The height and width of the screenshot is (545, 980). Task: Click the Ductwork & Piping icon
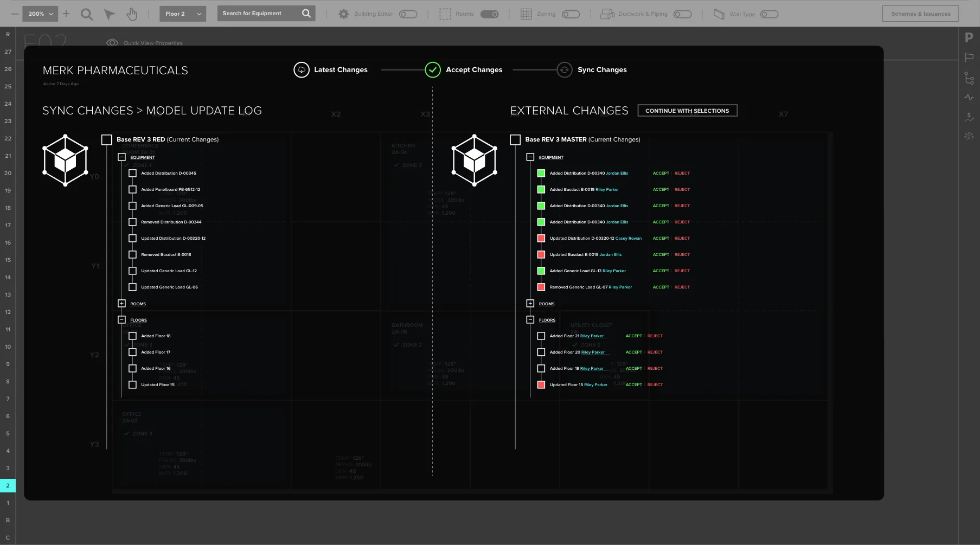[607, 14]
